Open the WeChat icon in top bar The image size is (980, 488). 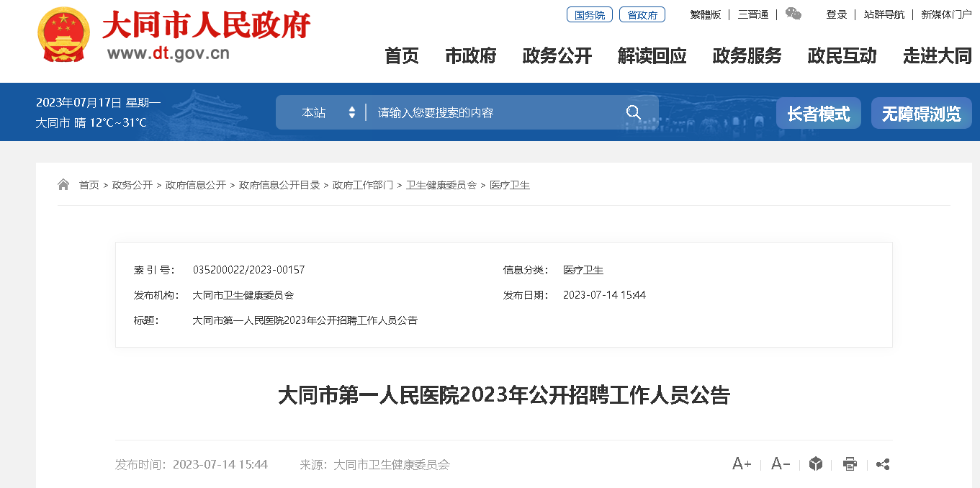(793, 14)
